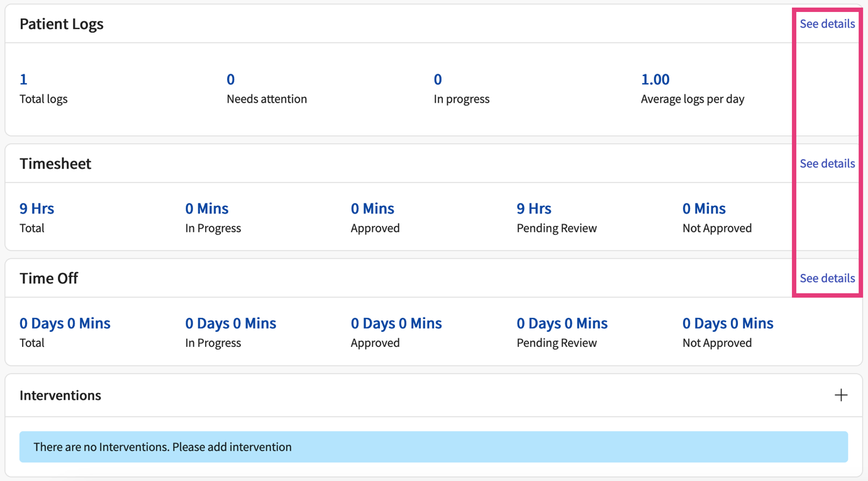Select the Not Approved minutes in Timesheet
Image resolution: width=868 pixels, height=481 pixels.
tap(704, 208)
